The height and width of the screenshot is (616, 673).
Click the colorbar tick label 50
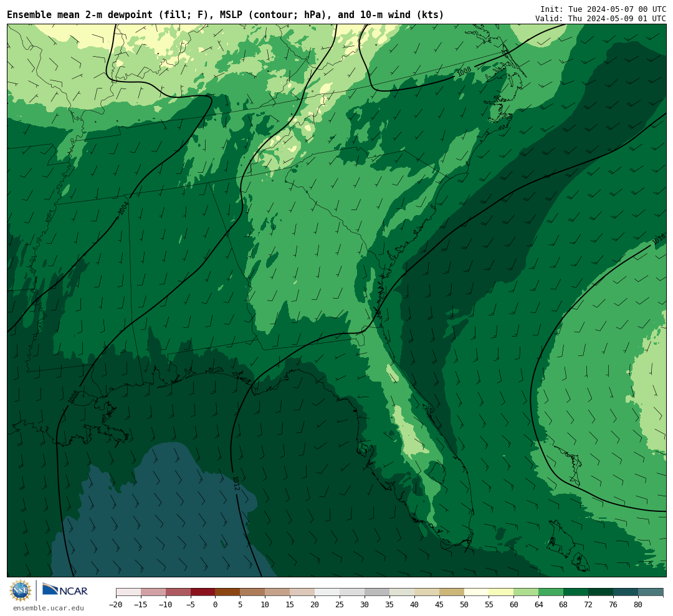[x=464, y=605]
